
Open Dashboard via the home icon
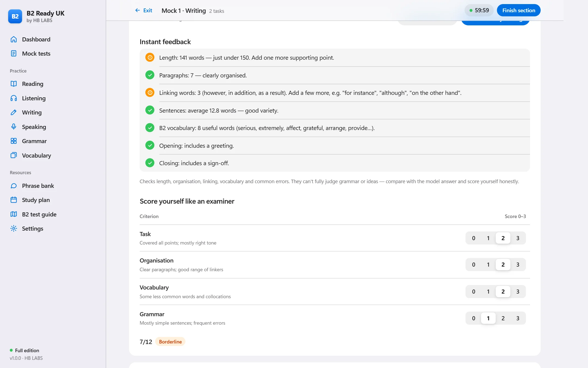coord(14,39)
